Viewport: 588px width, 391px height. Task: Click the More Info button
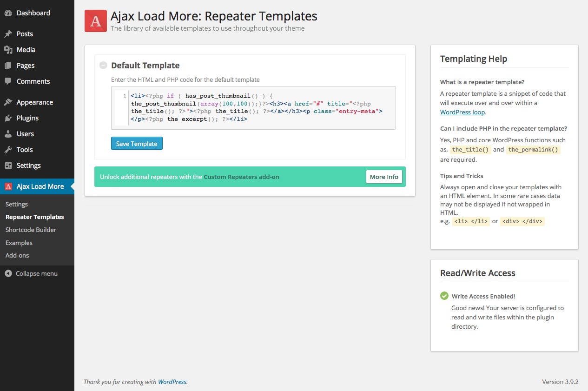384,177
